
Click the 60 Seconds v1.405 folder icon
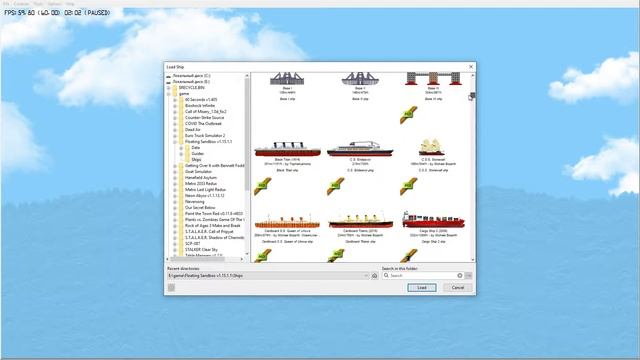tap(181, 100)
